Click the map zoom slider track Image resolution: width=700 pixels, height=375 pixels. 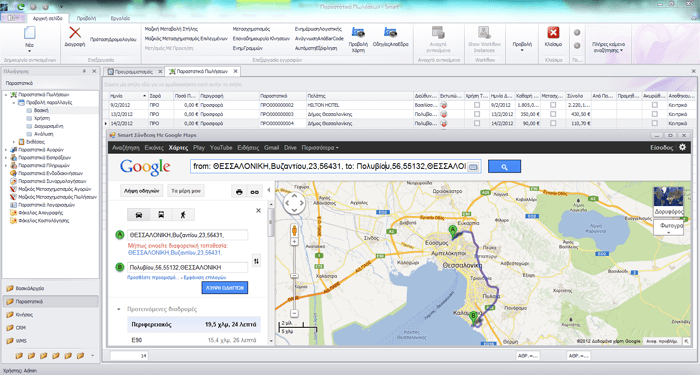(x=294, y=277)
